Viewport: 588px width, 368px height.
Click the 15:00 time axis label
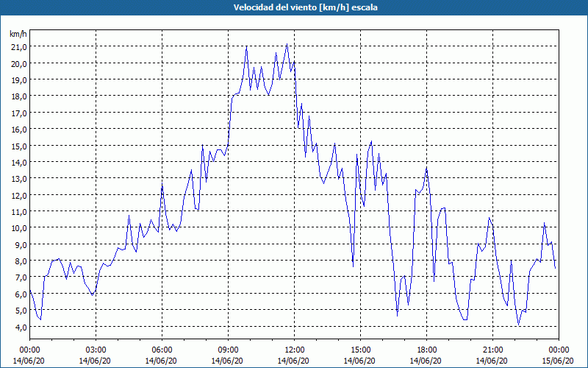click(x=360, y=350)
